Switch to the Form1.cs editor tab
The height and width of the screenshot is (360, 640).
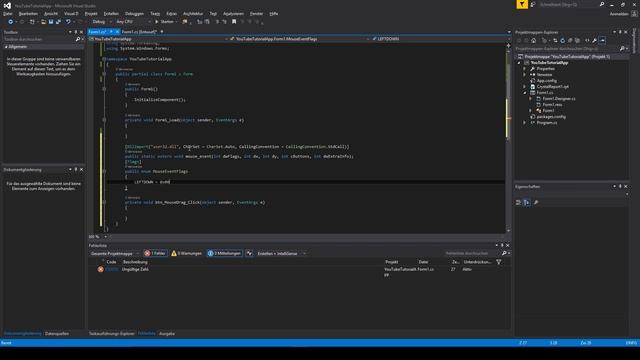tap(97, 31)
